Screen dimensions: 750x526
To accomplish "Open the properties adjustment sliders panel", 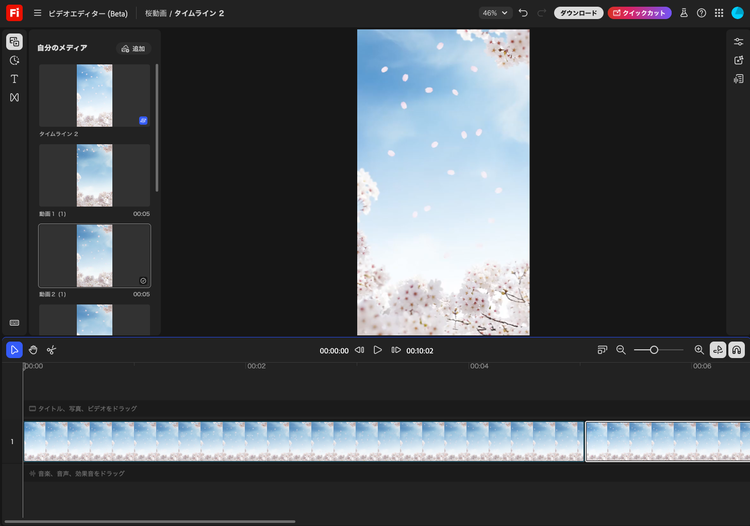I will (x=738, y=42).
